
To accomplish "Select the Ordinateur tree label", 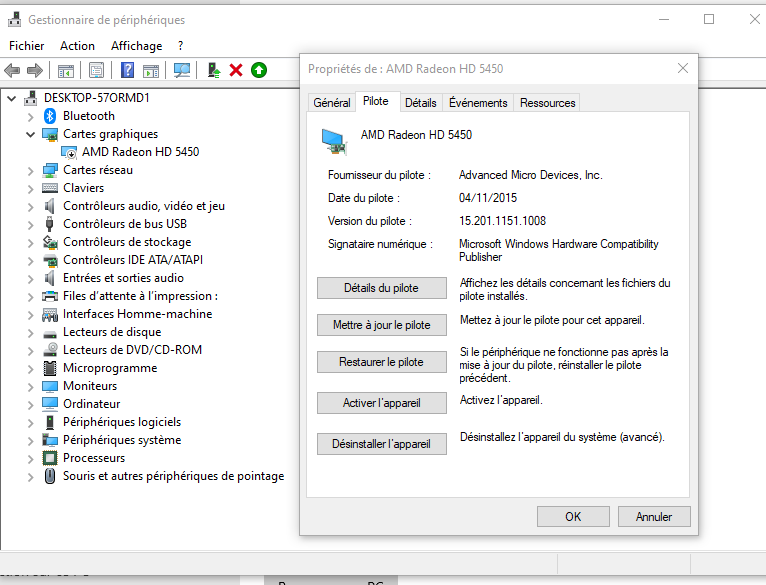I will click(91, 404).
